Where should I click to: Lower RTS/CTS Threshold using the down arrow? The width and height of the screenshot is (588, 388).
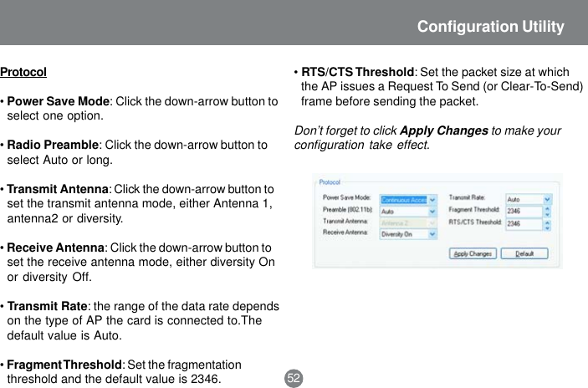(548, 227)
